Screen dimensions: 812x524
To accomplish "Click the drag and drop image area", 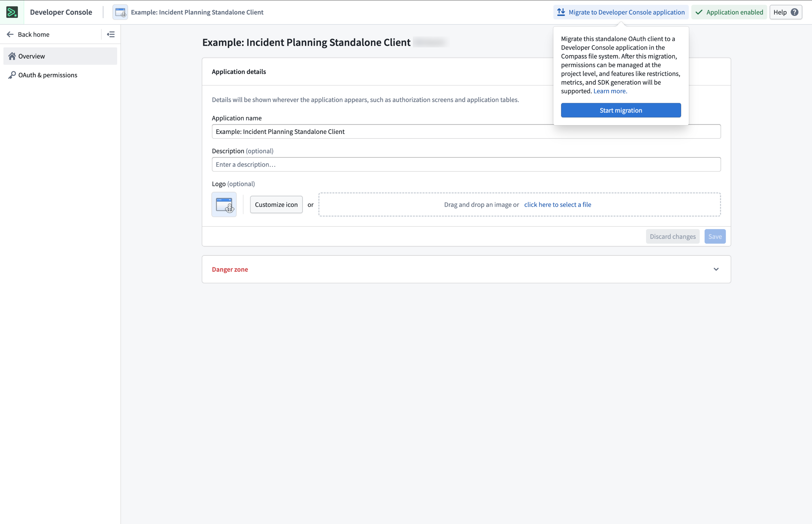I will [x=520, y=205].
